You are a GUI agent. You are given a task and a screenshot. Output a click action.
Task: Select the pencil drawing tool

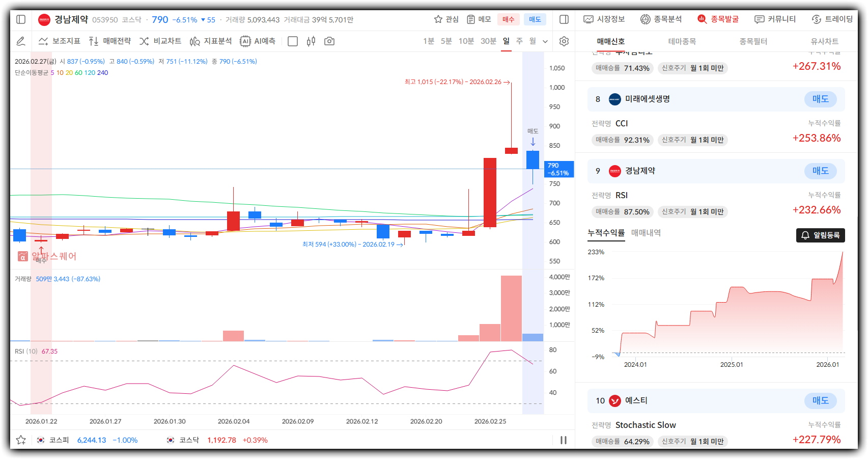21,41
